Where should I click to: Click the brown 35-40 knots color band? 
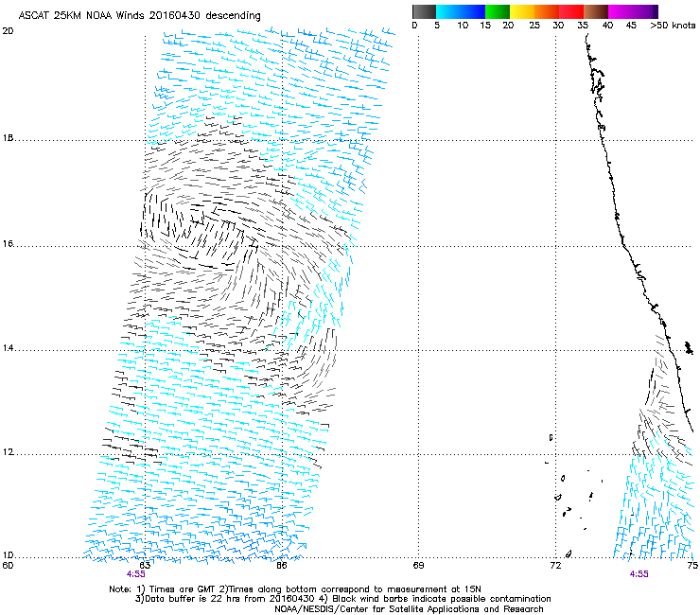pyautogui.click(x=596, y=11)
